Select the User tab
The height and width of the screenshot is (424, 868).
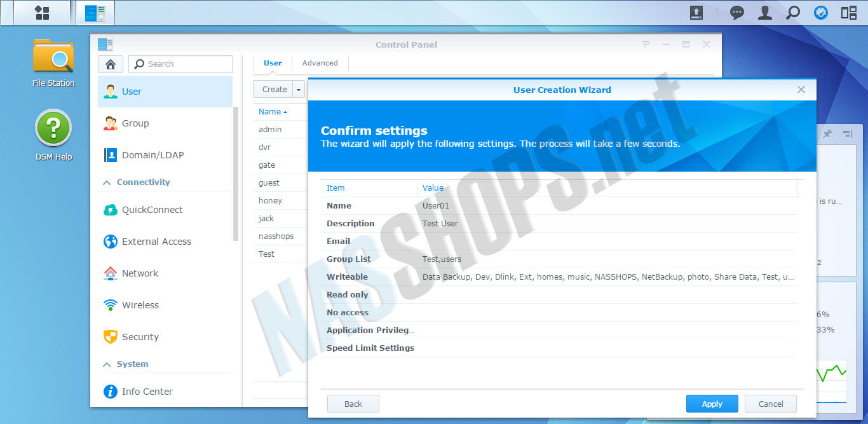273,63
